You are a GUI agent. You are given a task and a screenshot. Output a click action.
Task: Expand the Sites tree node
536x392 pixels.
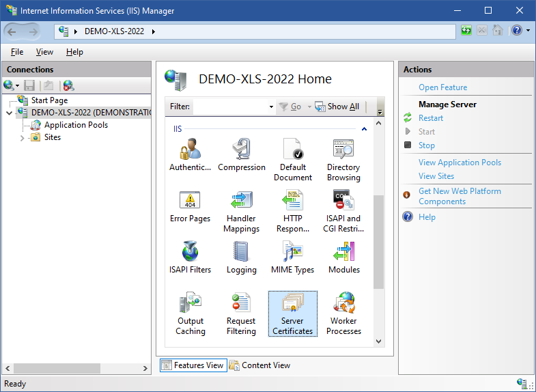(23, 138)
